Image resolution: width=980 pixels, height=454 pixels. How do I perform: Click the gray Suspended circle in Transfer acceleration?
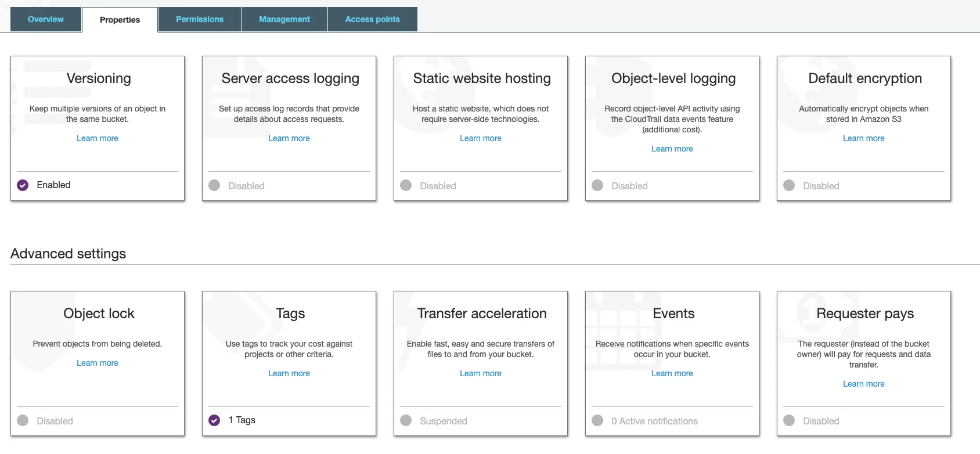[x=406, y=420]
